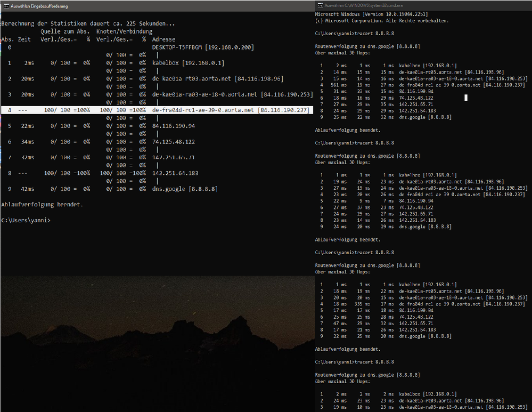Click the '2ms' time value for hop 1, left window

(29, 63)
